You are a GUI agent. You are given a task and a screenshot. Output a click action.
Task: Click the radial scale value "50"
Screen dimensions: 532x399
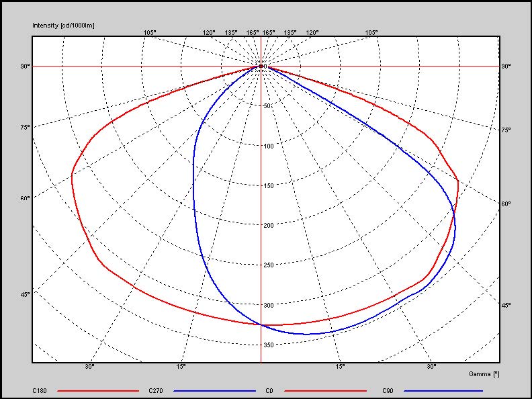pos(267,106)
